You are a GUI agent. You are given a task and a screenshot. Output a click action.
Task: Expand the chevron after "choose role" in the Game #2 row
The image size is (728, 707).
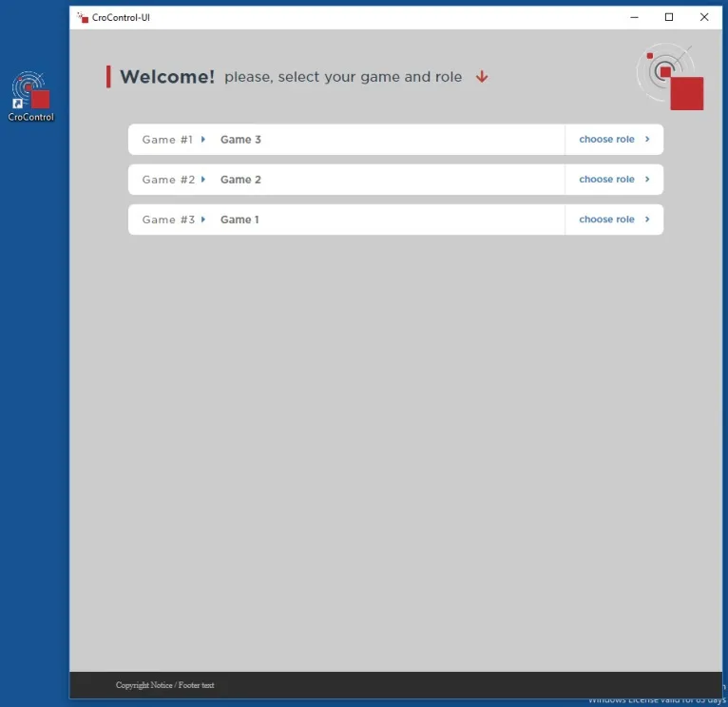[647, 180]
